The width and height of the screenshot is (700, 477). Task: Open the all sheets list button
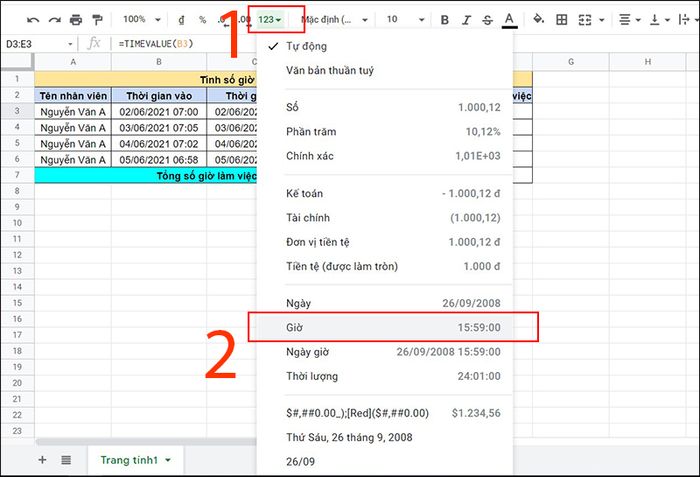[66, 460]
